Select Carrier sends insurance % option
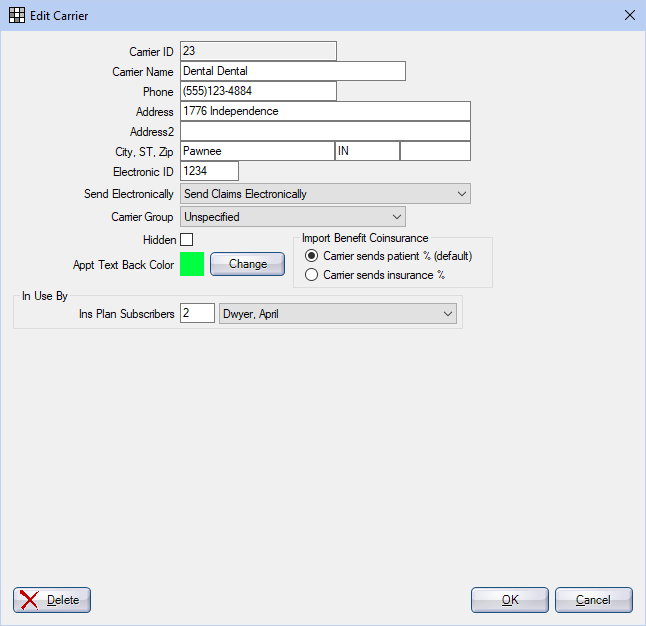Screen dimensions: 646x626 (375, 274)
